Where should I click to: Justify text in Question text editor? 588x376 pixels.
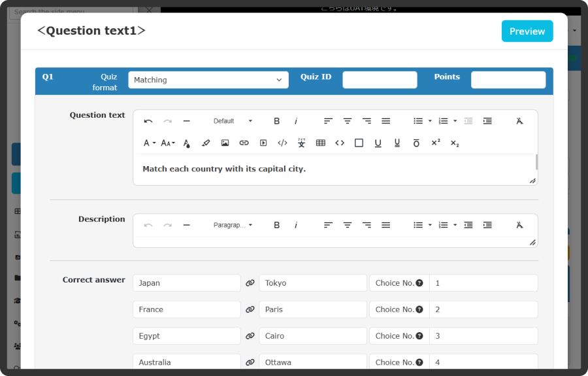386,121
